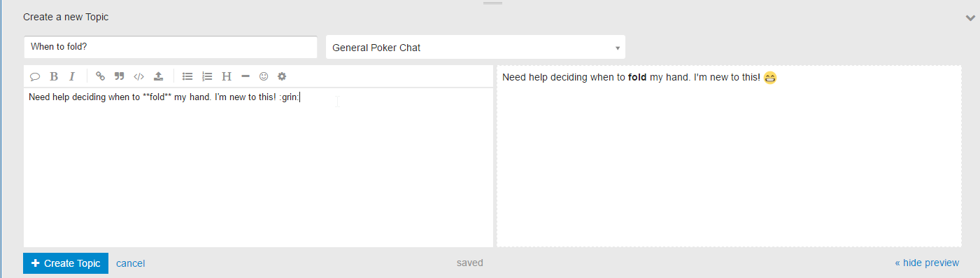This screenshot has width=980, height=278.
Task: Create a numbered list from the toolbar
Action: pyautogui.click(x=207, y=76)
